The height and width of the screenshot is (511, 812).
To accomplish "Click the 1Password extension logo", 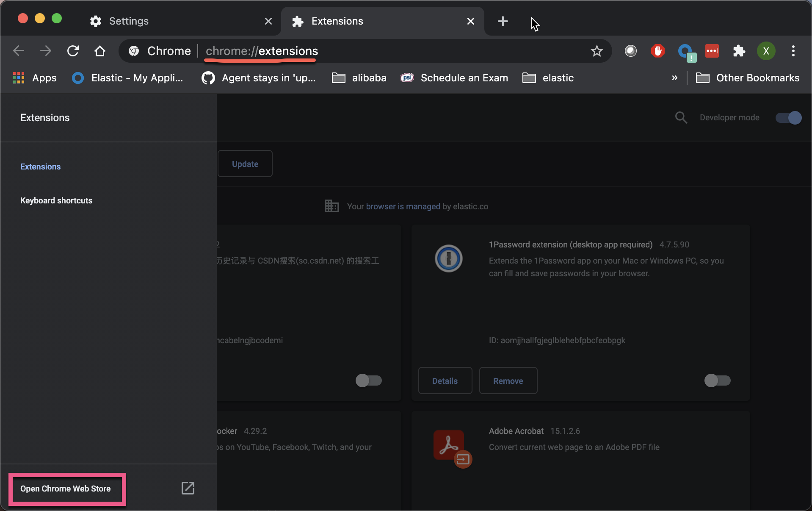I will coord(448,258).
